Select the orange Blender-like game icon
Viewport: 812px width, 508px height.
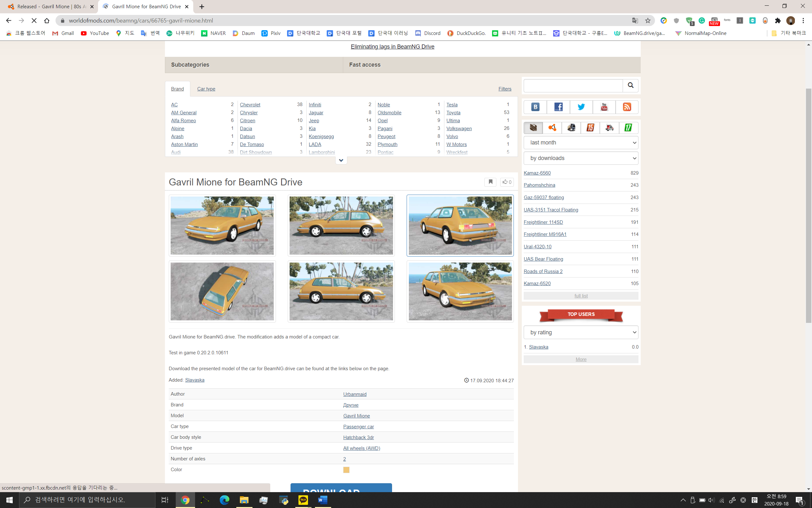pyautogui.click(x=552, y=128)
